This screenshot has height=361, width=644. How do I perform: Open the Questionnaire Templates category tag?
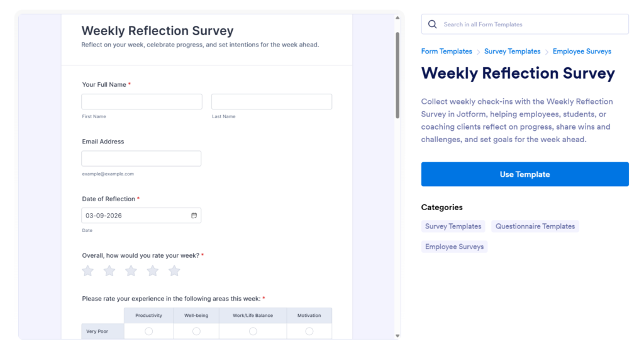(x=535, y=226)
